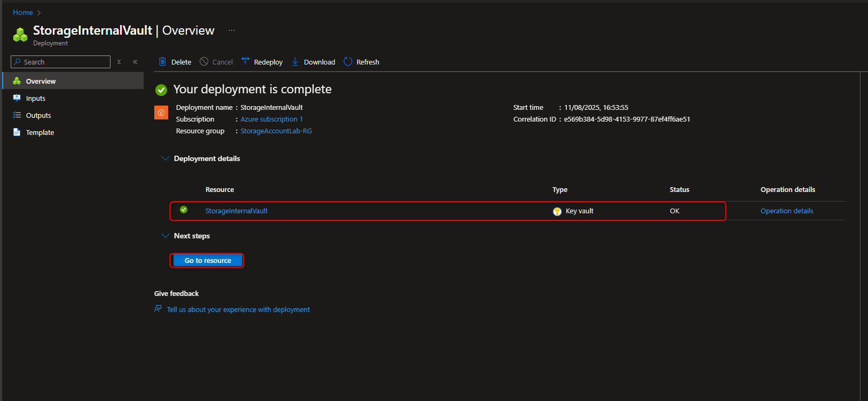The height and width of the screenshot is (401, 868).
Task: Click the Download toolbar label
Action: click(319, 62)
